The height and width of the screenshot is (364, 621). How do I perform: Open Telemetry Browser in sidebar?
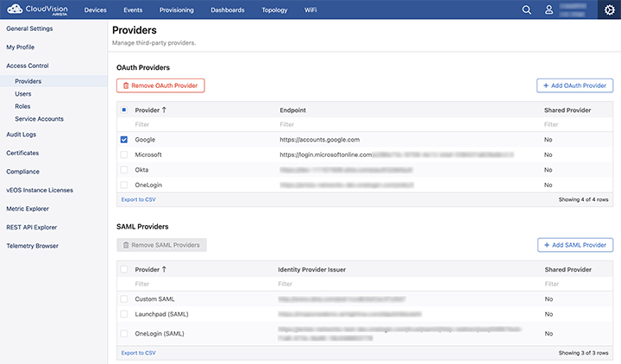(33, 246)
